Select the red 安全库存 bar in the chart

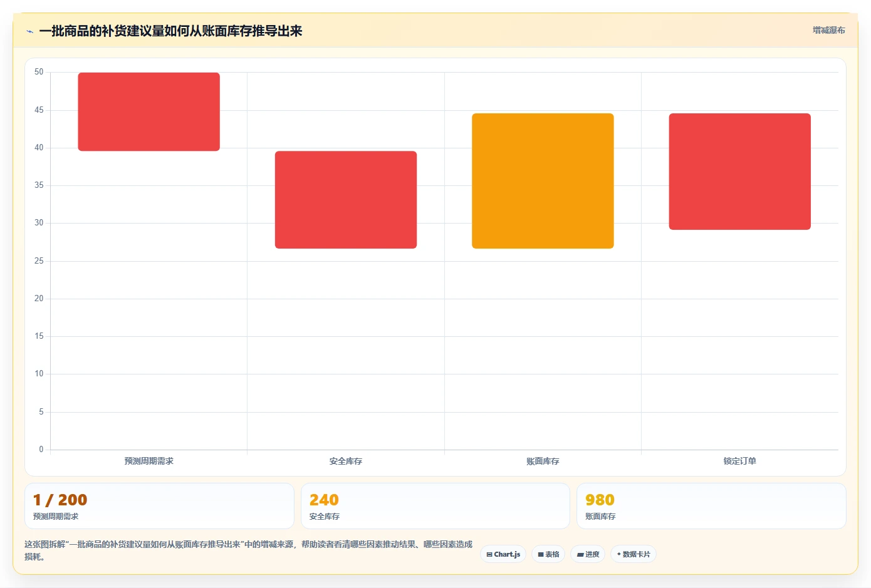(346, 200)
